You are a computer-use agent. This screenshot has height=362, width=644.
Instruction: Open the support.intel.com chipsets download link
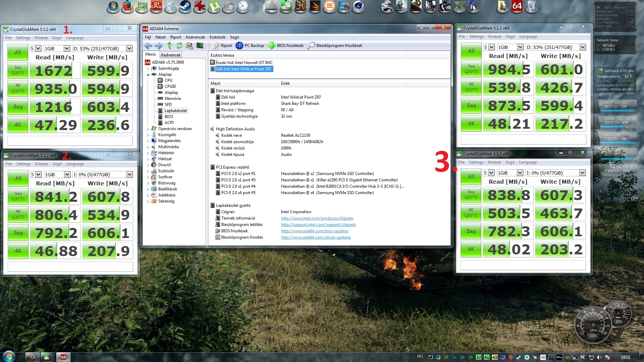[318, 225]
